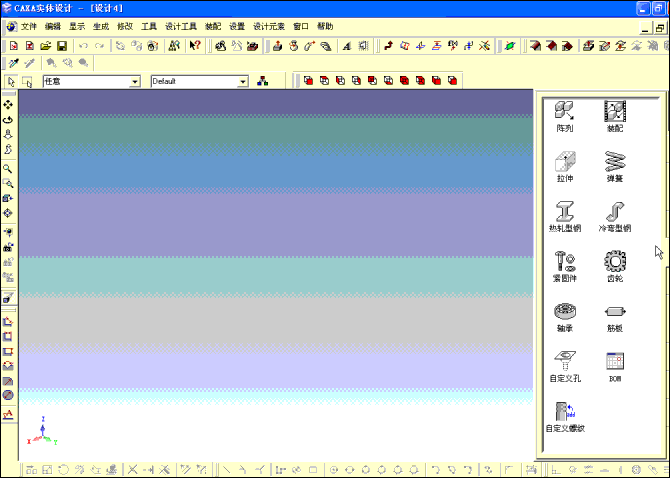The image size is (670, 478).
Task: Click the open file folder icon
Action: [x=46, y=46]
